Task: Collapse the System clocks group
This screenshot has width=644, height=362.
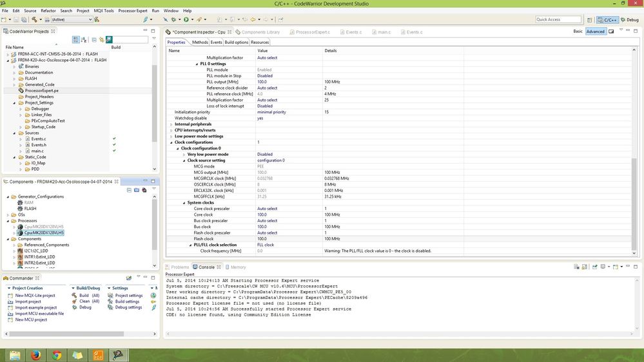Action: 184,203
